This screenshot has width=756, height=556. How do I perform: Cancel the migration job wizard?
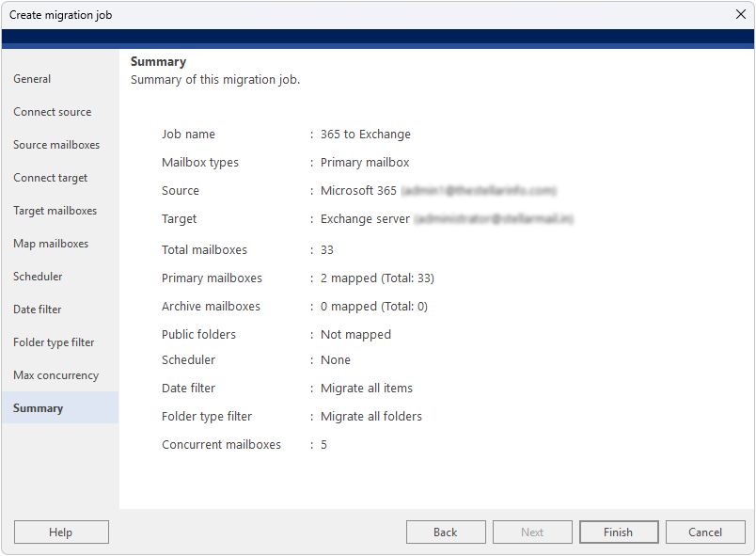pyautogui.click(x=705, y=532)
